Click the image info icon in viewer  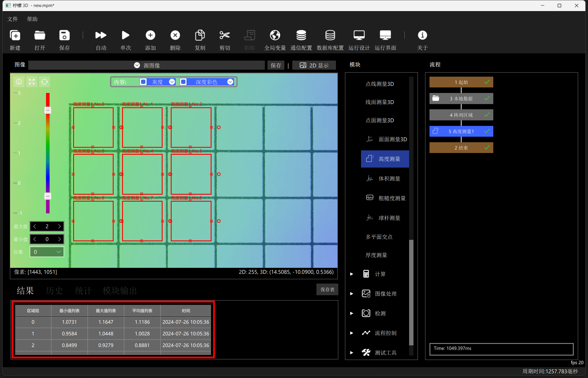[19, 82]
